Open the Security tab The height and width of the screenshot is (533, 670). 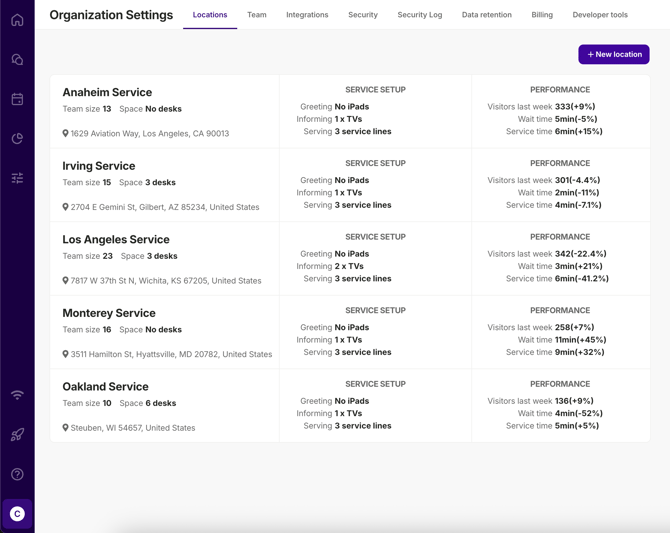363,15
